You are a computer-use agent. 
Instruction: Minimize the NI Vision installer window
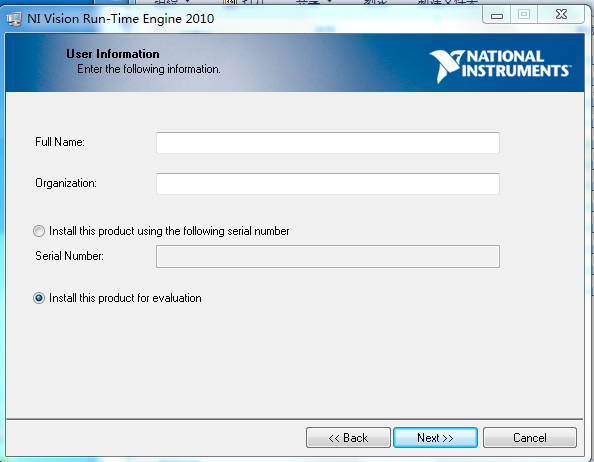point(497,15)
